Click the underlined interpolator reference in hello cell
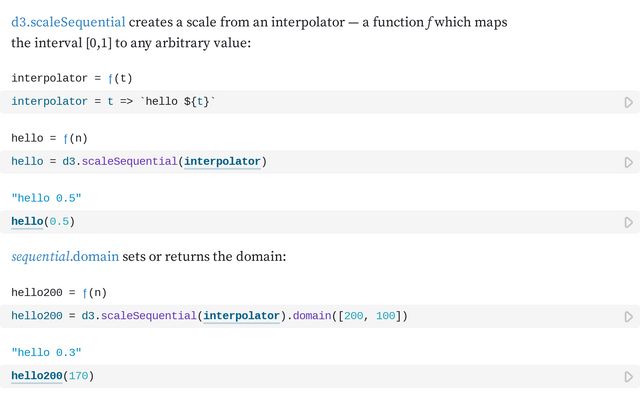 pyautogui.click(x=223, y=161)
